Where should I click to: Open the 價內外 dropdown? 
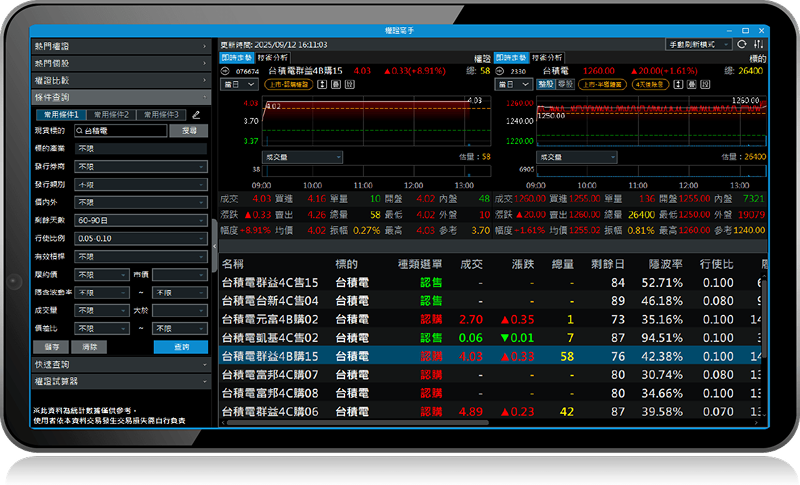point(141,202)
